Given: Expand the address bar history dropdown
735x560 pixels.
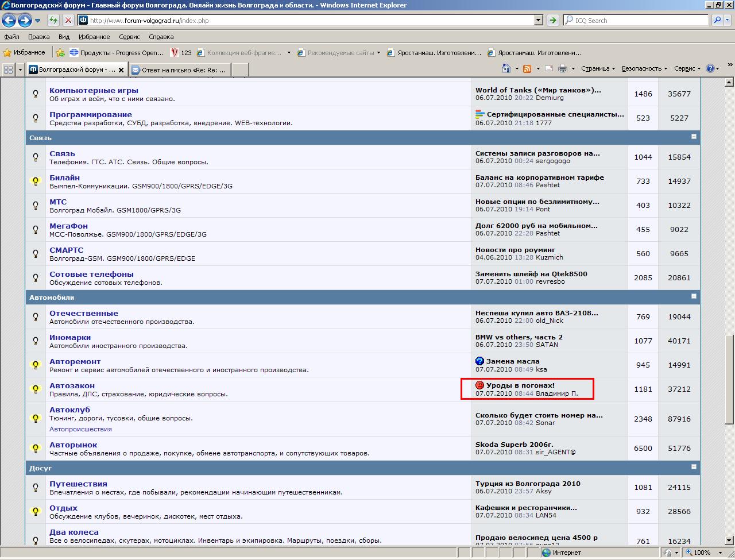Looking at the screenshot, I should click(x=538, y=20).
